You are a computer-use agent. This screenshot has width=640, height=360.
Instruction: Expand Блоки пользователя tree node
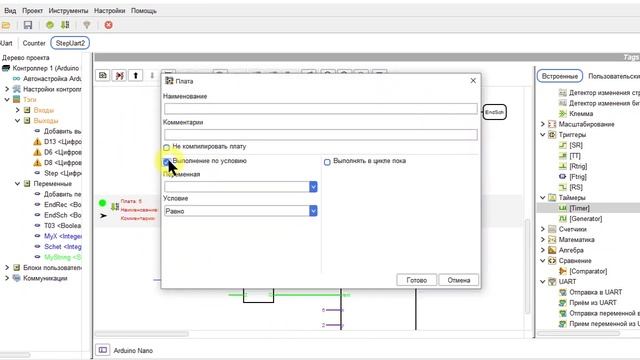point(7,268)
